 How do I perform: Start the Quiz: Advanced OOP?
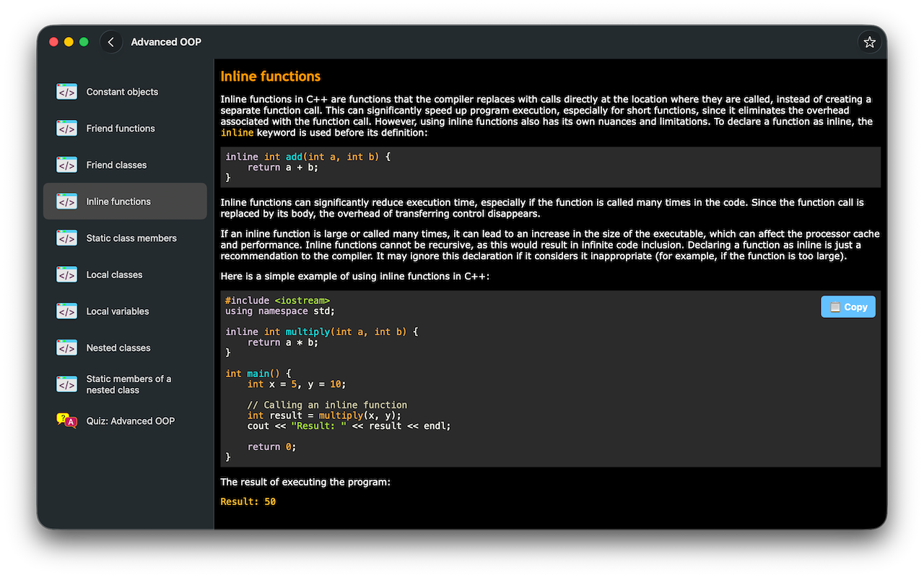[x=125, y=420]
